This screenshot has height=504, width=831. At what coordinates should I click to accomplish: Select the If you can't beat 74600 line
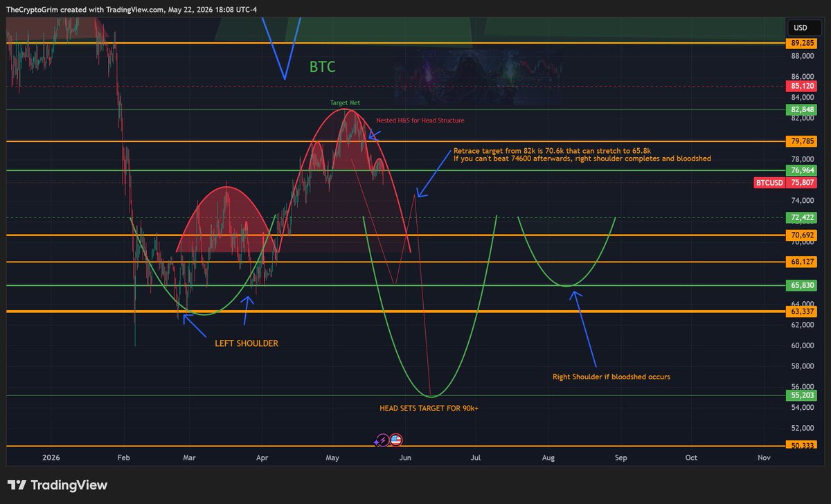[582, 159]
